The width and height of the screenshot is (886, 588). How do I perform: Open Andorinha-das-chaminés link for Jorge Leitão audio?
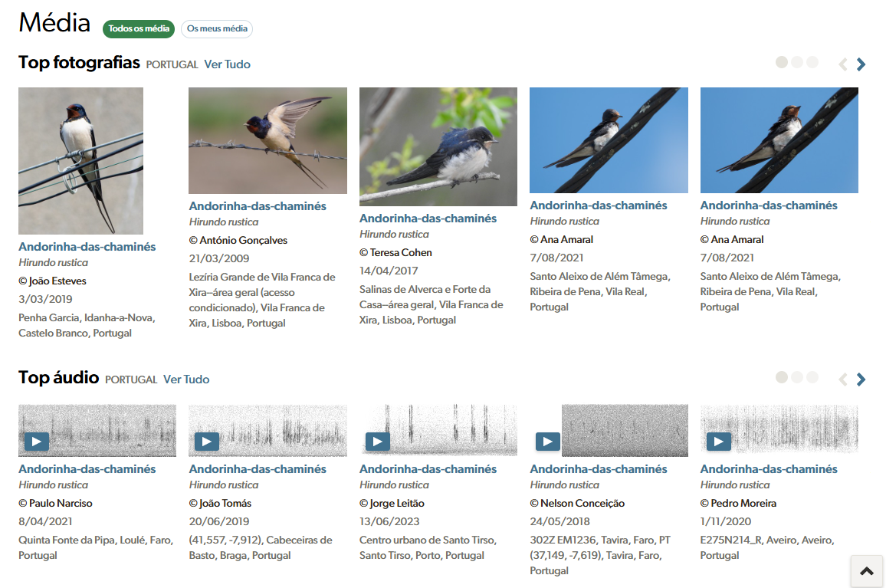(x=428, y=469)
